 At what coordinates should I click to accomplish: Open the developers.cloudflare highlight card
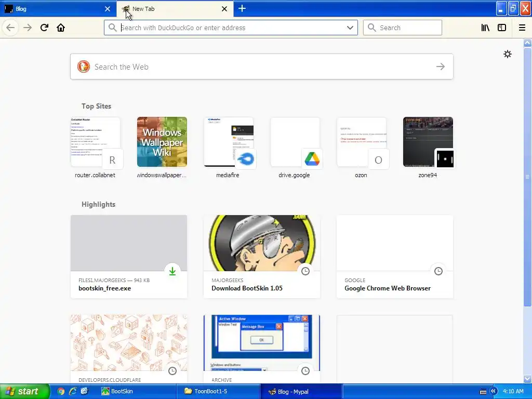(x=129, y=349)
